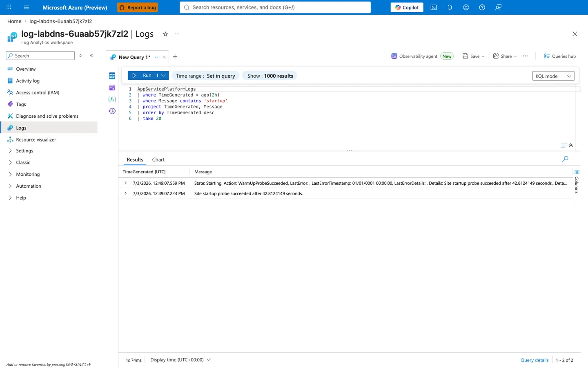
Task: Open the Display time (UTC+00:00) dropdown
Action: [x=180, y=360]
